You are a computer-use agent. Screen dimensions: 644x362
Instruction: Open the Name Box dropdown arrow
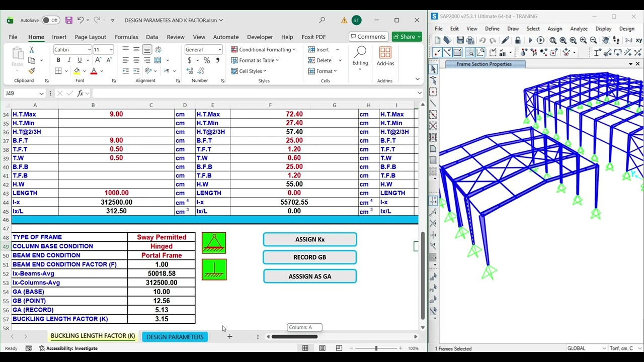(41, 93)
